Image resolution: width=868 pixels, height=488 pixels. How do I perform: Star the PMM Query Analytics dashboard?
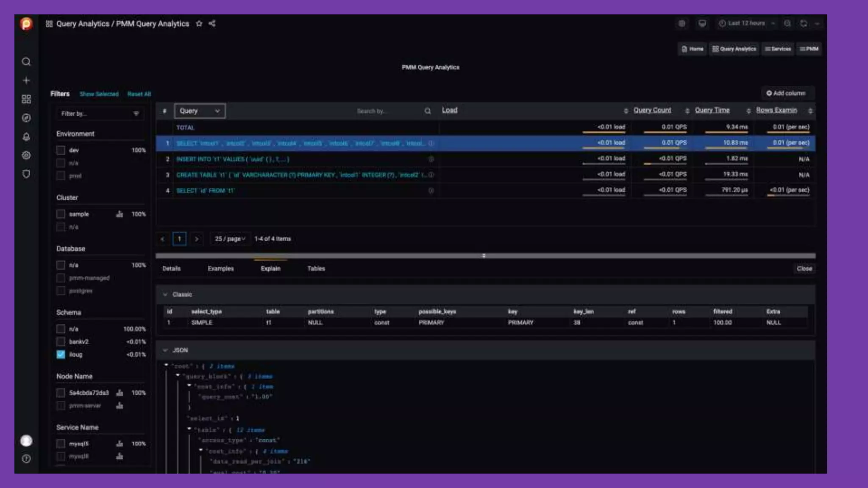point(199,24)
